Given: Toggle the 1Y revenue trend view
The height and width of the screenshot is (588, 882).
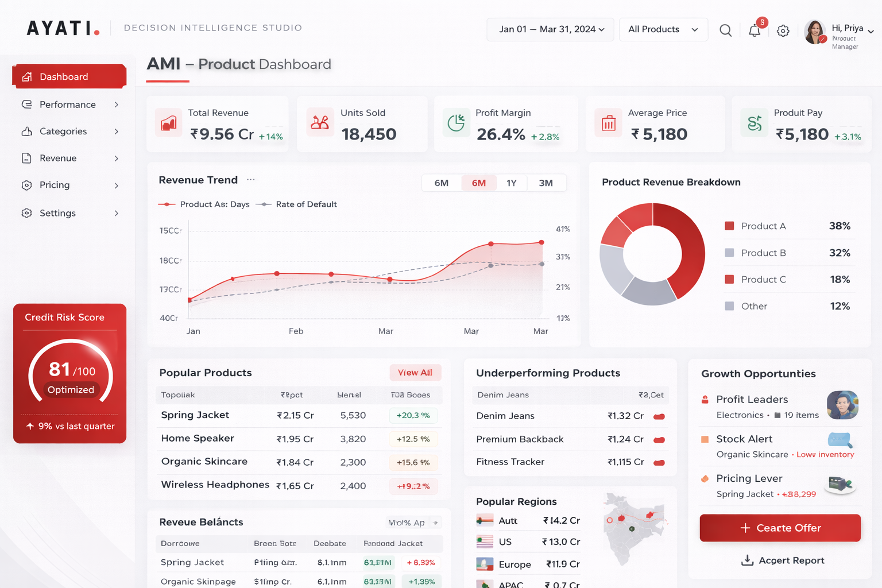Looking at the screenshot, I should pos(512,183).
